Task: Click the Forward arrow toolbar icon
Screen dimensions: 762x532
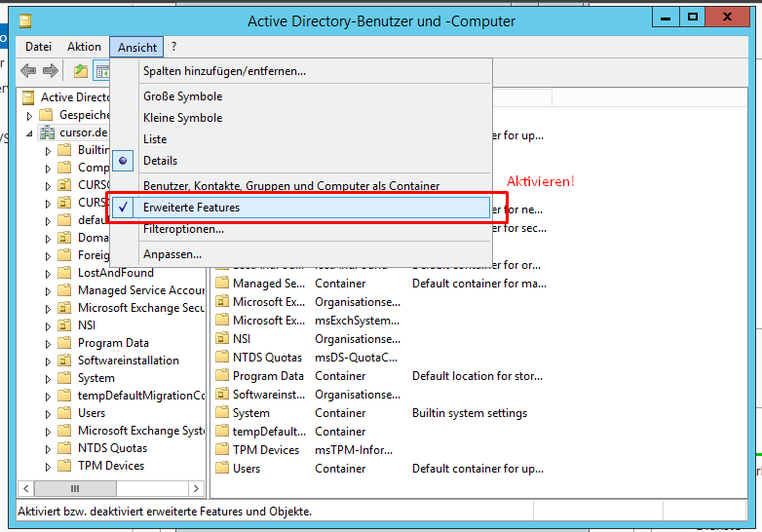Action: point(50,71)
